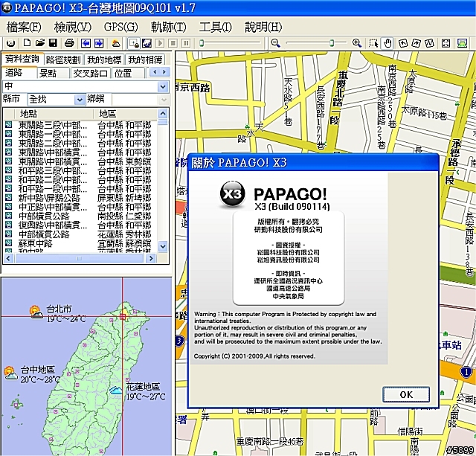
Task: Start track playback with play button
Action: [x=160, y=43]
